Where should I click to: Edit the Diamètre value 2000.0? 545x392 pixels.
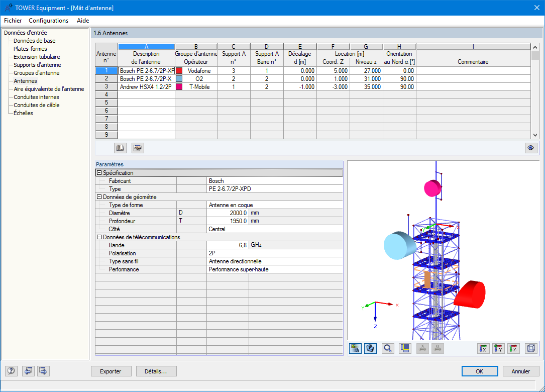click(x=228, y=213)
